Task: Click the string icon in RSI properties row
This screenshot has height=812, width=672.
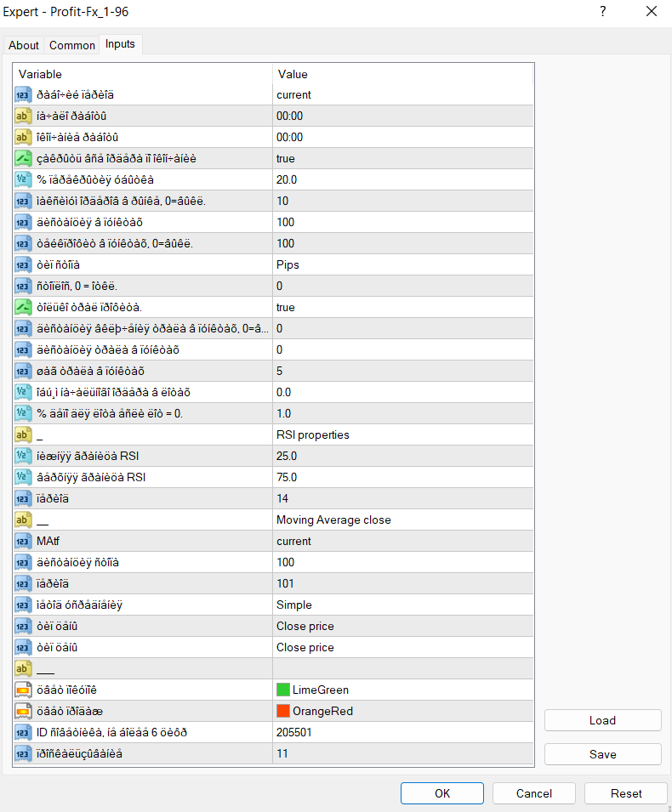Action: 24,434
